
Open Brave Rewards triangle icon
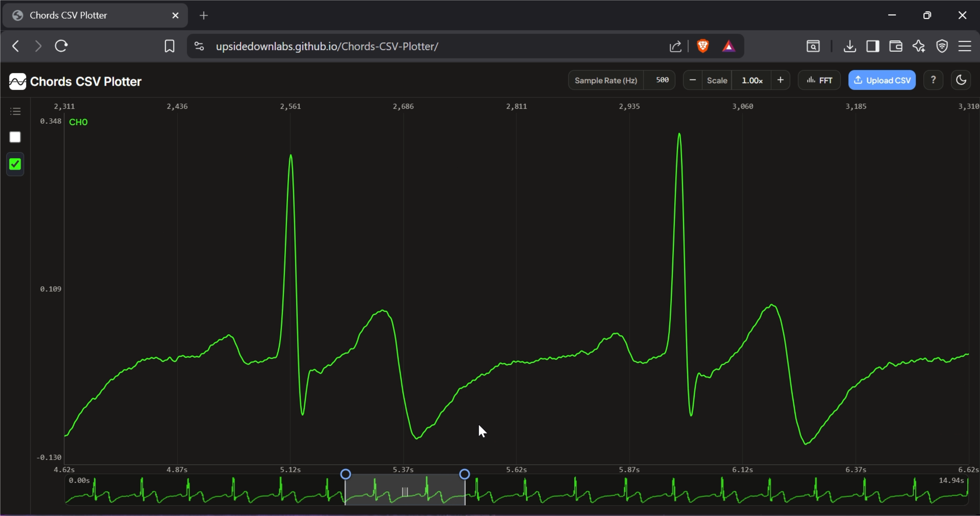coord(728,47)
